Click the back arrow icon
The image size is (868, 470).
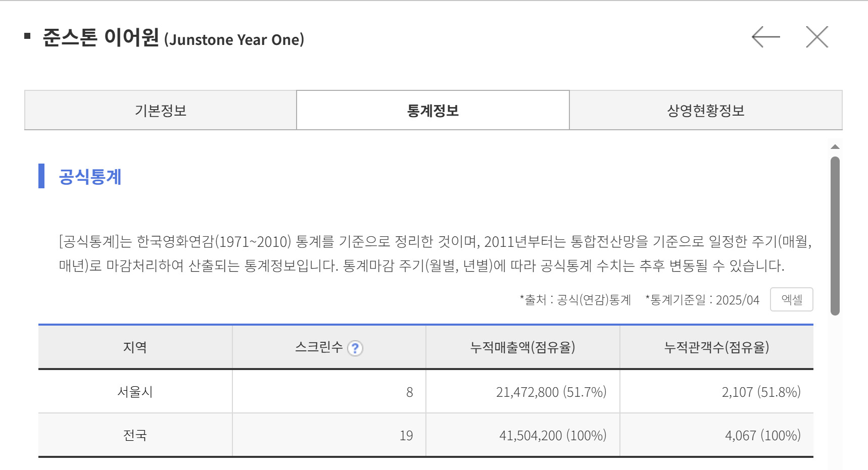(x=765, y=37)
